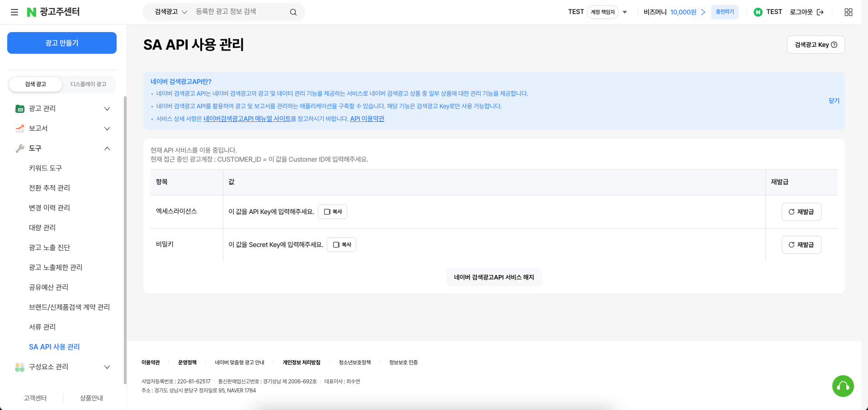Expand the 광고 관리 chevron
868x410 pixels.
[107, 108]
